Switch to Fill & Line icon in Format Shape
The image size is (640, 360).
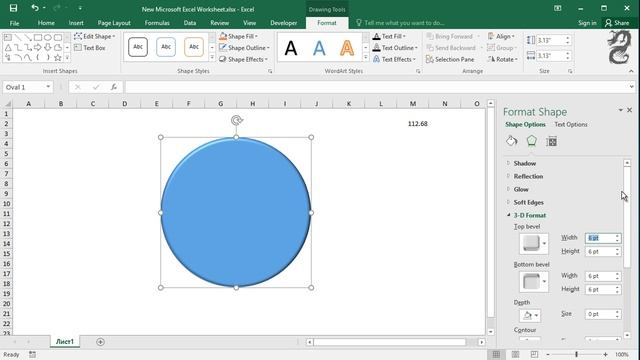click(511, 141)
